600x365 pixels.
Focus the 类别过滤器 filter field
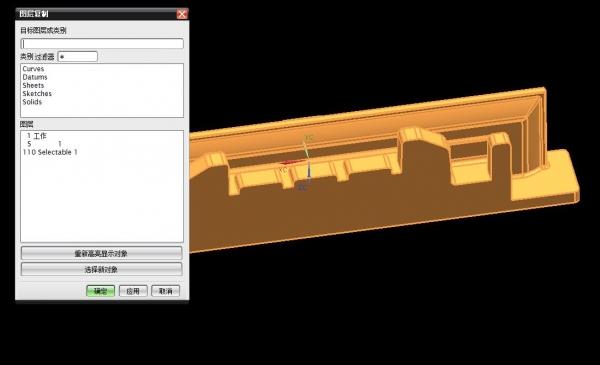coord(78,57)
